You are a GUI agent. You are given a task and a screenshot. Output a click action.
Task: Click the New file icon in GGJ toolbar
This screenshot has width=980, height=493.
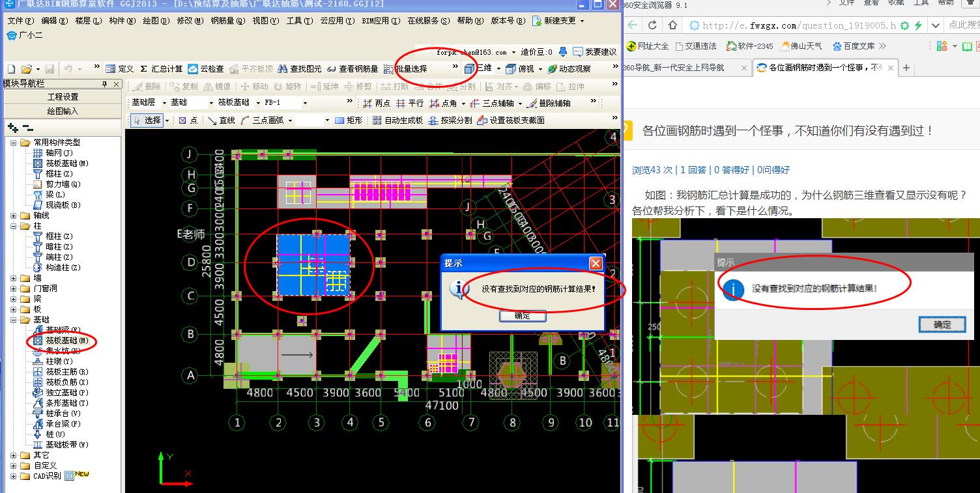[11, 68]
